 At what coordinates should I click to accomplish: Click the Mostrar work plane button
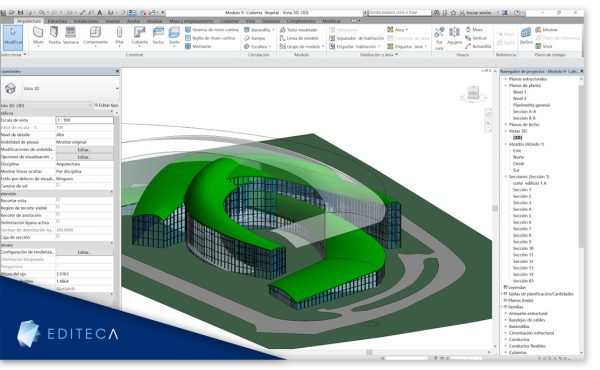[546, 29]
